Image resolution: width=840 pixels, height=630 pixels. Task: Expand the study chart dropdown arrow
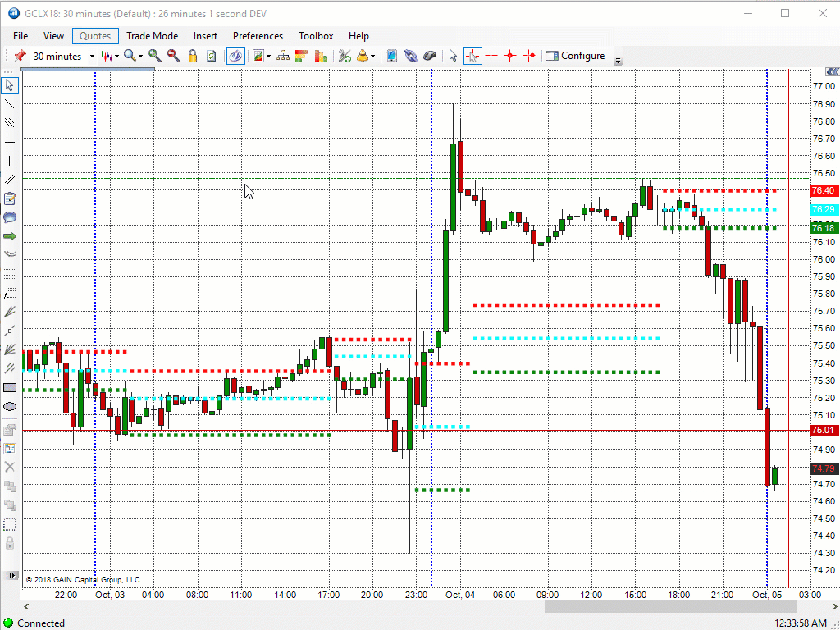click(x=268, y=57)
